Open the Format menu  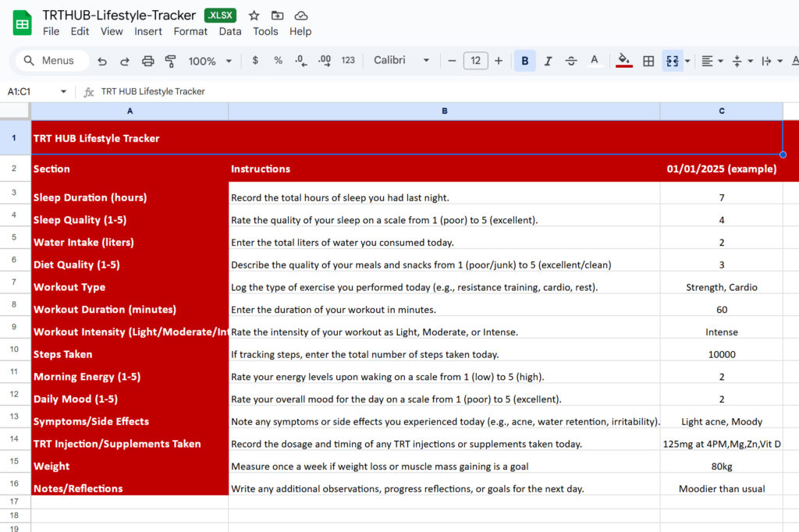tap(190, 32)
